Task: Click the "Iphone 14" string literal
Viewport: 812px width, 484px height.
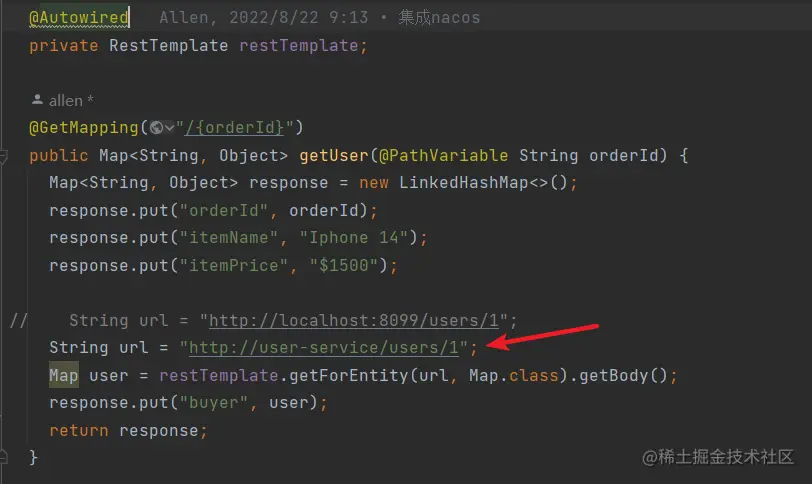Action: [354, 238]
